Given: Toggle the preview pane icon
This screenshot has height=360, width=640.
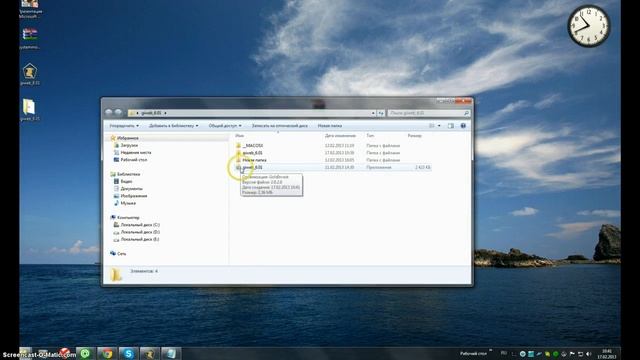Looking at the screenshot, I should coord(451,126).
